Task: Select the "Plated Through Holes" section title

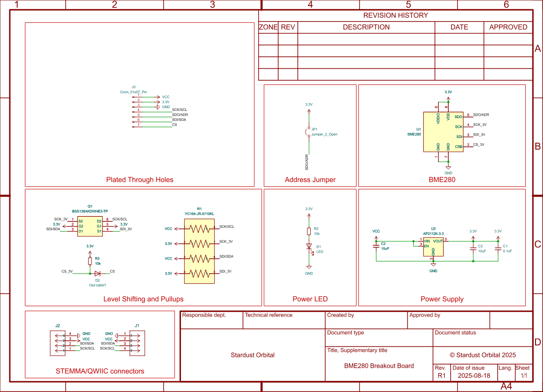Action: tap(139, 179)
